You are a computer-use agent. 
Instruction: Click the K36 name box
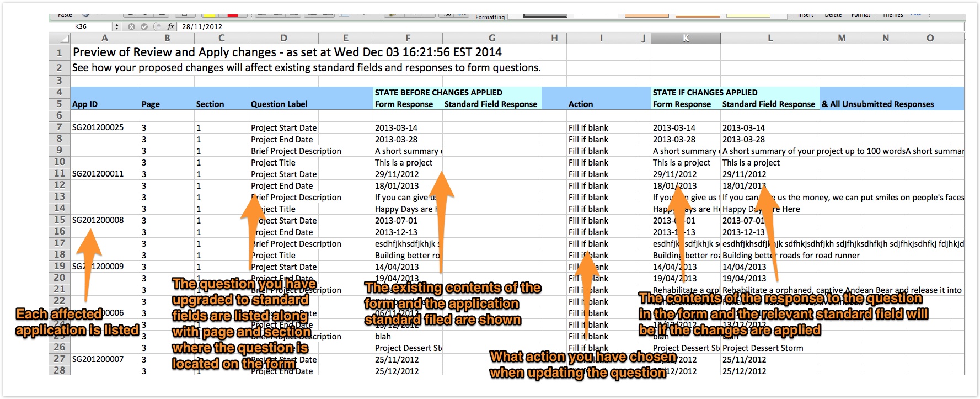[x=81, y=26]
